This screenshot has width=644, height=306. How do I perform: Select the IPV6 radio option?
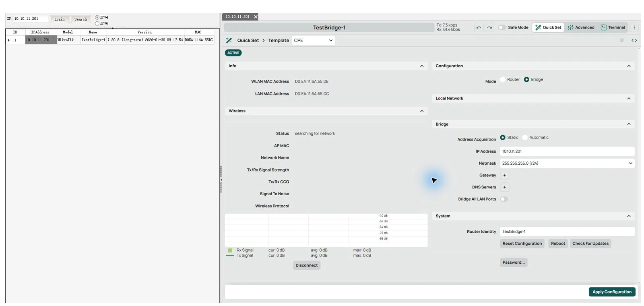point(97,23)
